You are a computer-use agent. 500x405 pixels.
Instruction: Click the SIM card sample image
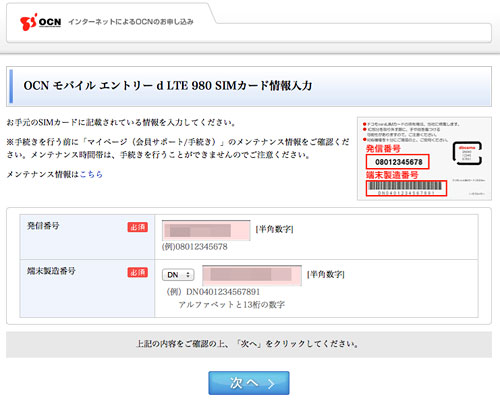(424, 159)
